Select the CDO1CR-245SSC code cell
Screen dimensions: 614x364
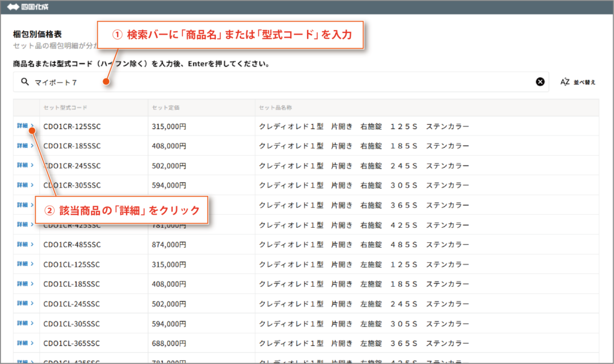tap(73, 166)
